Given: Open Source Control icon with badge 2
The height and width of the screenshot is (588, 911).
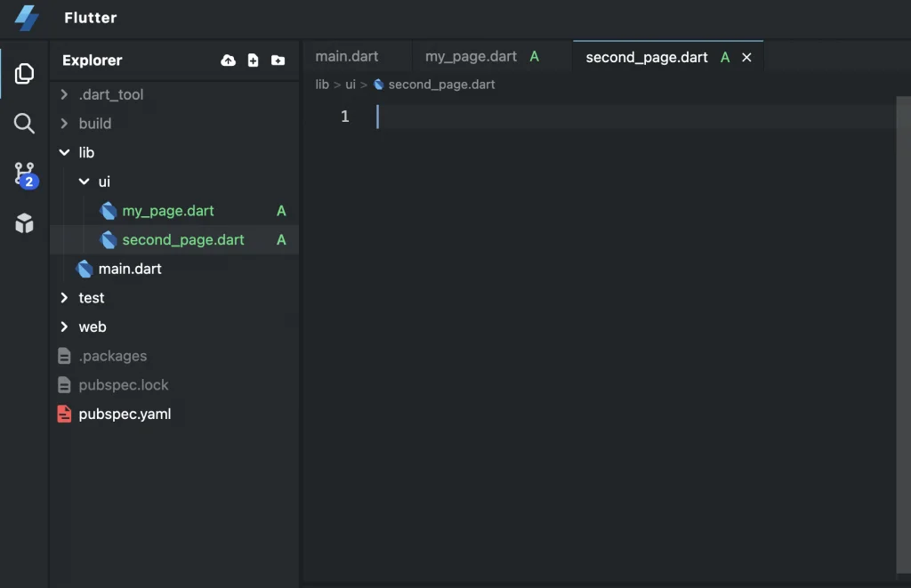Looking at the screenshot, I should pos(25,173).
